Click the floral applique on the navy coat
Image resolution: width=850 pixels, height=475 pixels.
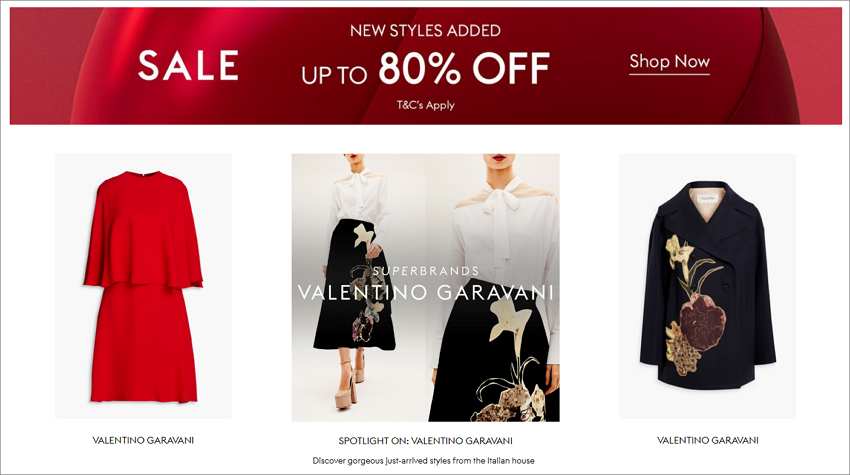[x=694, y=304]
